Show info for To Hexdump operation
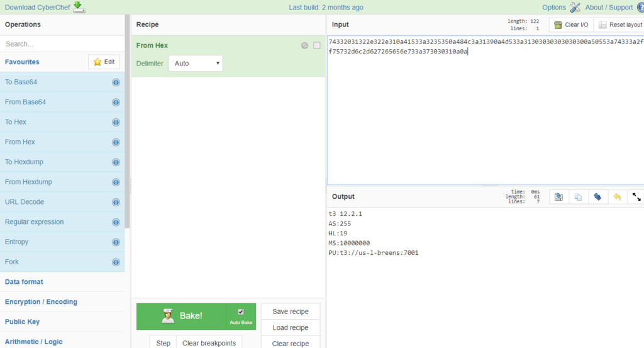 (x=116, y=162)
